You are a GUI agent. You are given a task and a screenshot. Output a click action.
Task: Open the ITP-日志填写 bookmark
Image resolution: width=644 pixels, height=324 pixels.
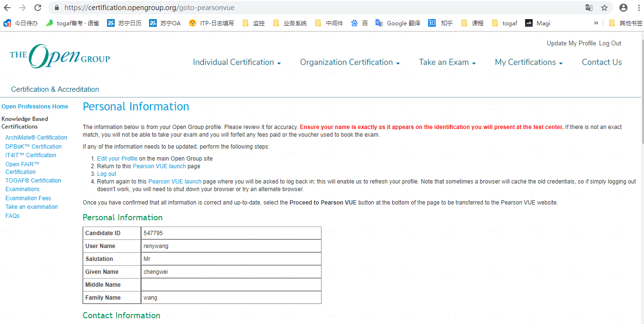click(211, 23)
